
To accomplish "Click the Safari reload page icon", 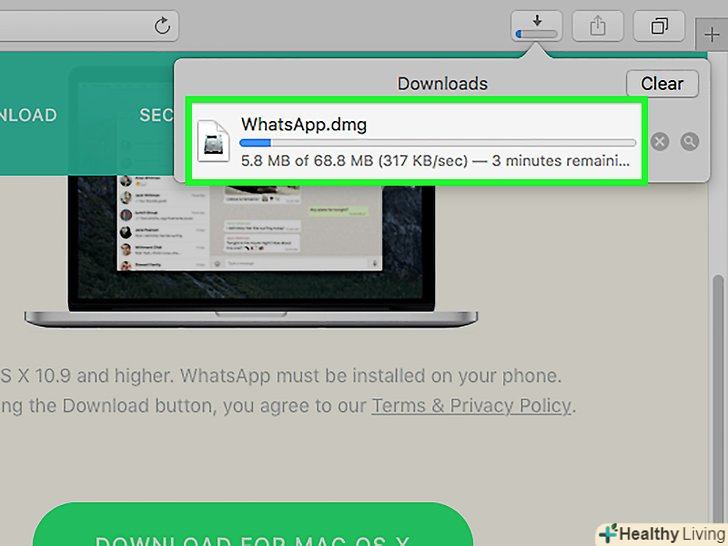I will coord(162,26).
